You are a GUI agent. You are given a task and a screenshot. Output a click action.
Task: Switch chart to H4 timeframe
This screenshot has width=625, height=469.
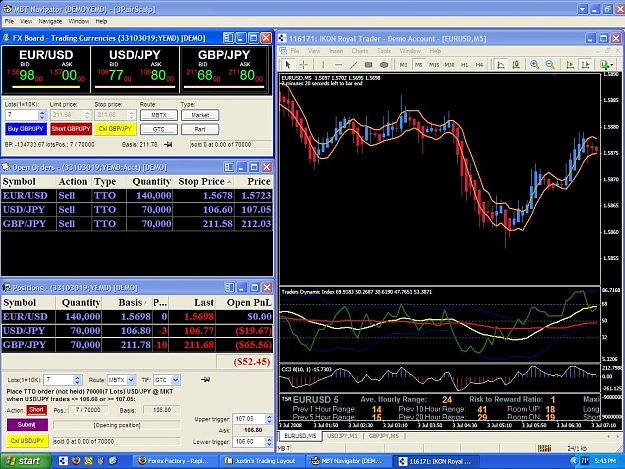point(479,65)
